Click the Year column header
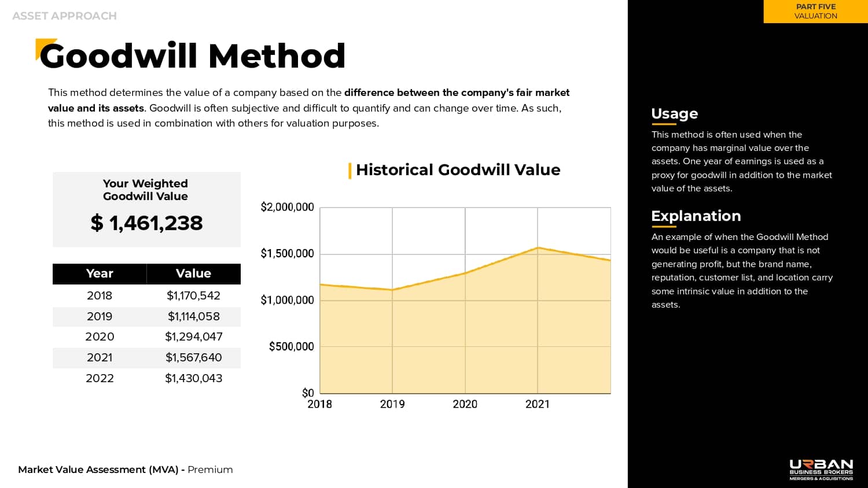Viewport: 868px width, 488px height. tap(100, 273)
